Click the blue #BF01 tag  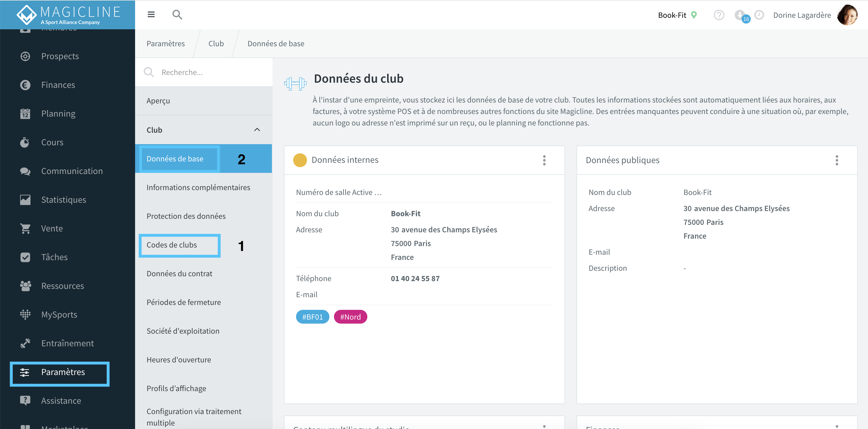pos(312,317)
